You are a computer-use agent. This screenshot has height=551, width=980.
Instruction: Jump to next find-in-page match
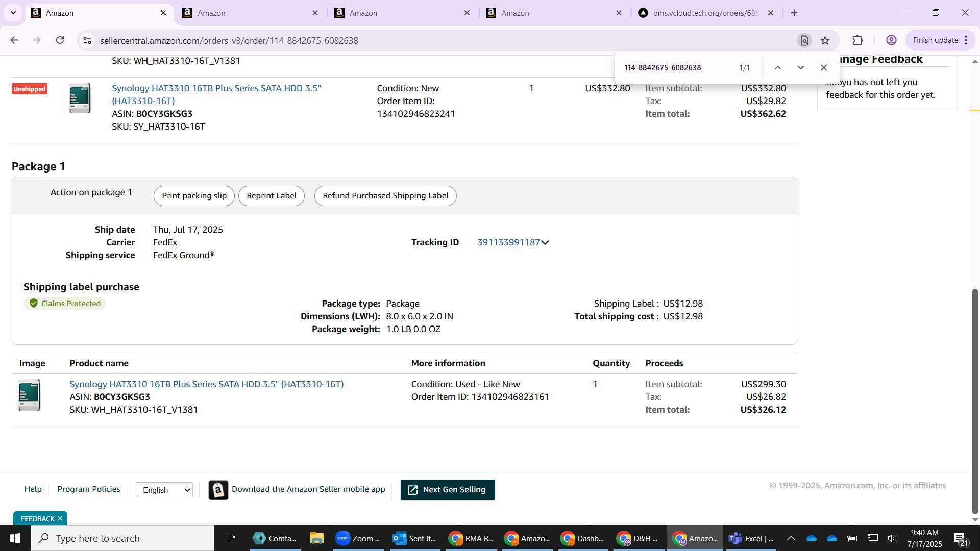[801, 67]
